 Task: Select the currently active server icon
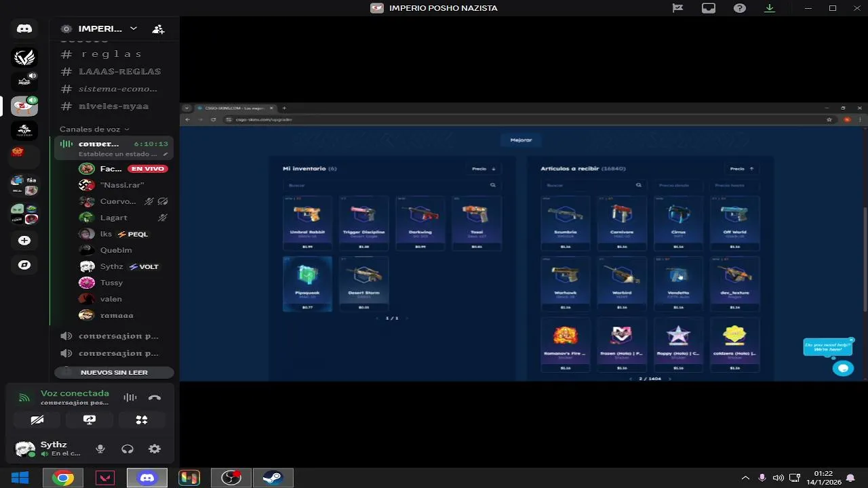(x=24, y=106)
